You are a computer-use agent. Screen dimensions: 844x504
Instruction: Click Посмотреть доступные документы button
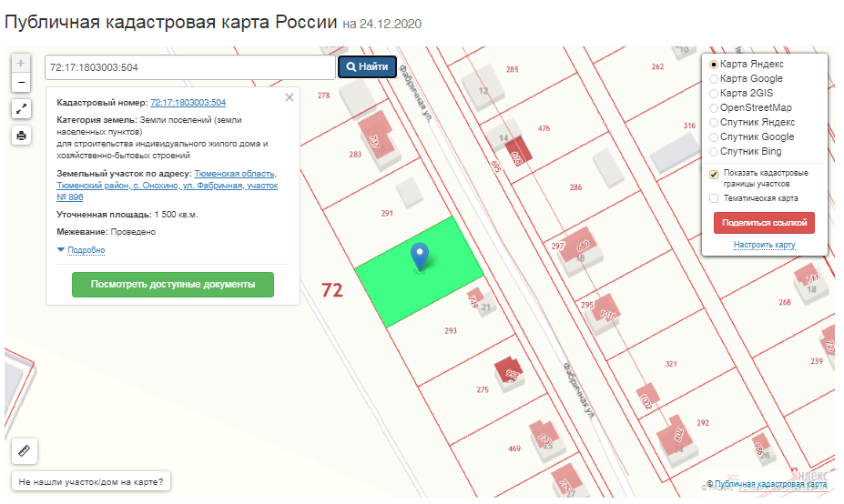click(x=173, y=285)
